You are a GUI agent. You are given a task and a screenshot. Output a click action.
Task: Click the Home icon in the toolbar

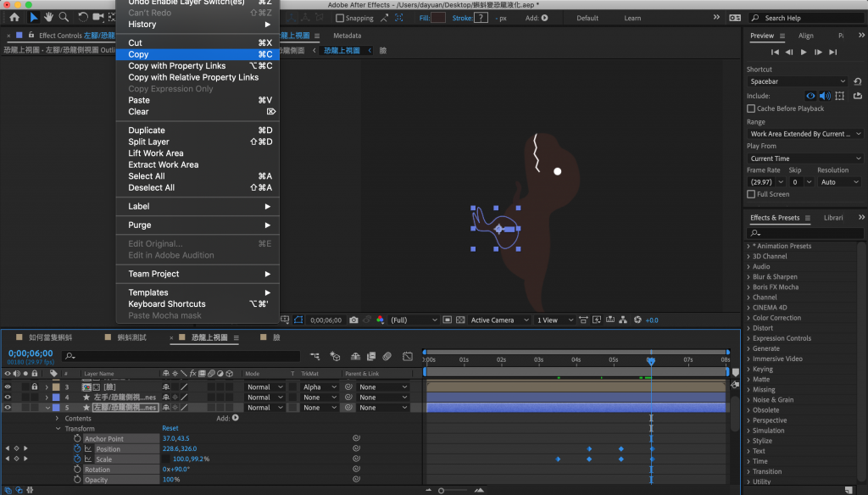click(14, 17)
